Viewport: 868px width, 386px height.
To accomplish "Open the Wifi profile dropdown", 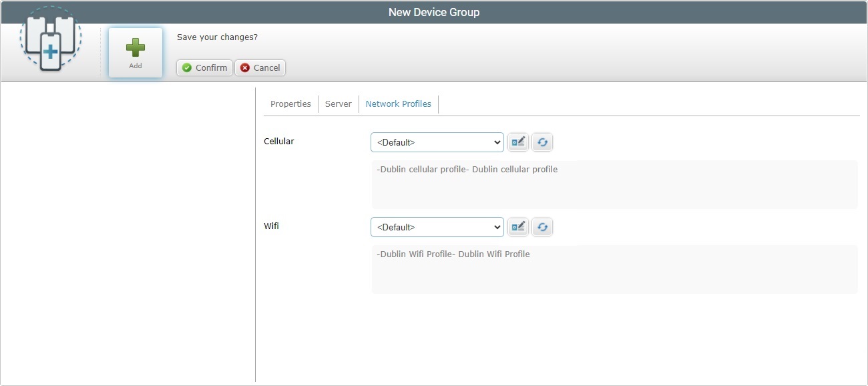I will tap(437, 226).
